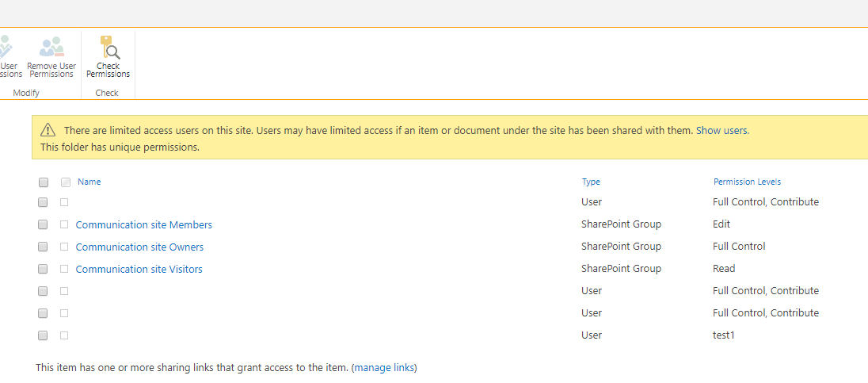Viewport: 868px width, 383px height.
Task: Click the Full Control value in the Owners row
Action: 739,246
